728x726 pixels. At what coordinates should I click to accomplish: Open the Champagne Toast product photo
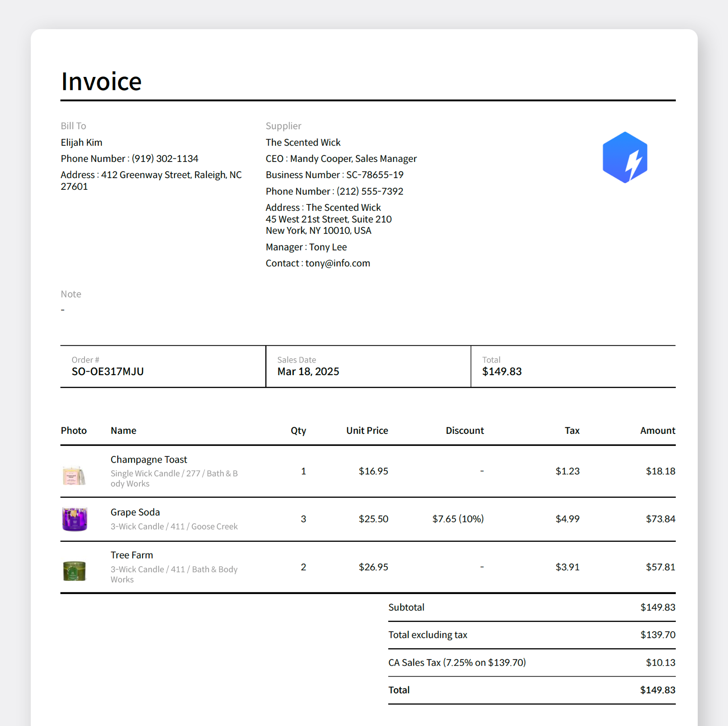pyautogui.click(x=74, y=477)
